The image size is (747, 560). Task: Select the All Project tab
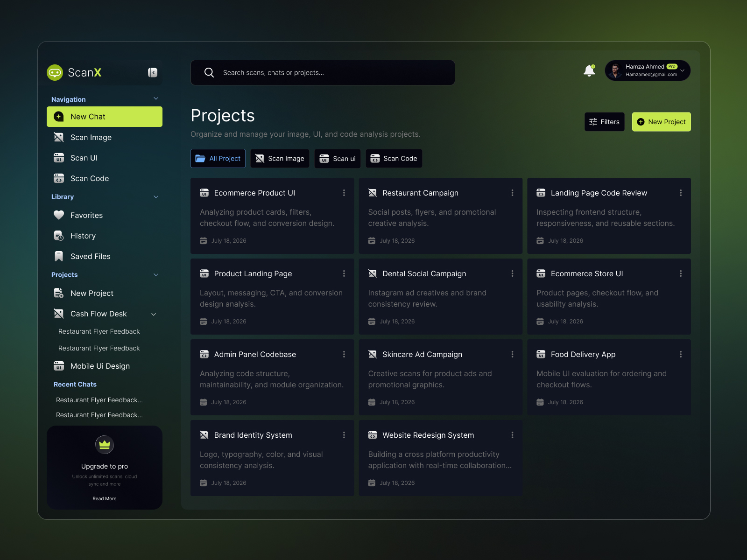tap(218, 158)
